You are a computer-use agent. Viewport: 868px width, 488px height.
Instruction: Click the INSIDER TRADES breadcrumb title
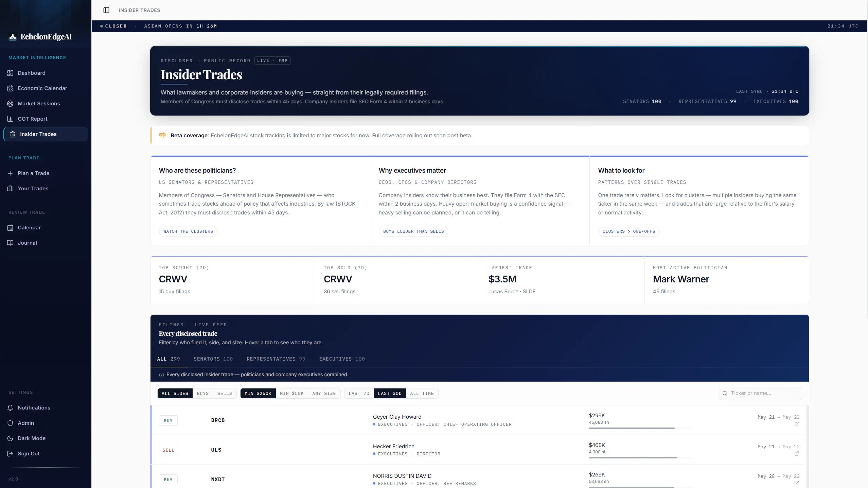(x=139, y=10)
